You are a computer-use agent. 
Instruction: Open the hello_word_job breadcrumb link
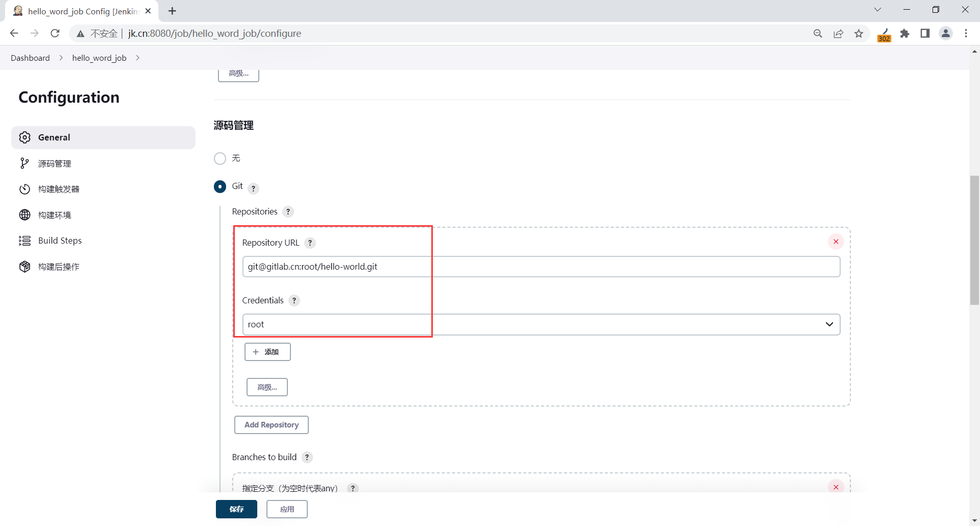pos(100,58)
